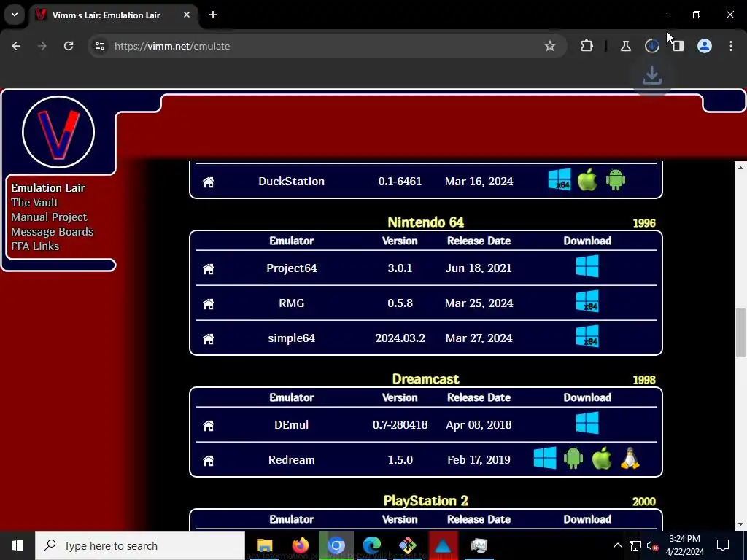Click the page vertical scrollbar thumb
Screen dimensions: 747x560
point(740,332)
